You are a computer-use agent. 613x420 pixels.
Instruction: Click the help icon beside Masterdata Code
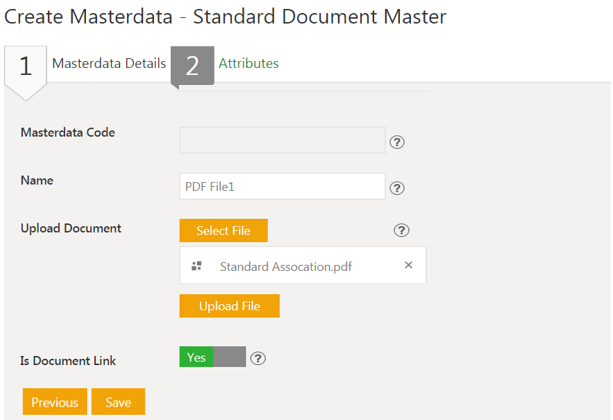click(x=396, y=142)
